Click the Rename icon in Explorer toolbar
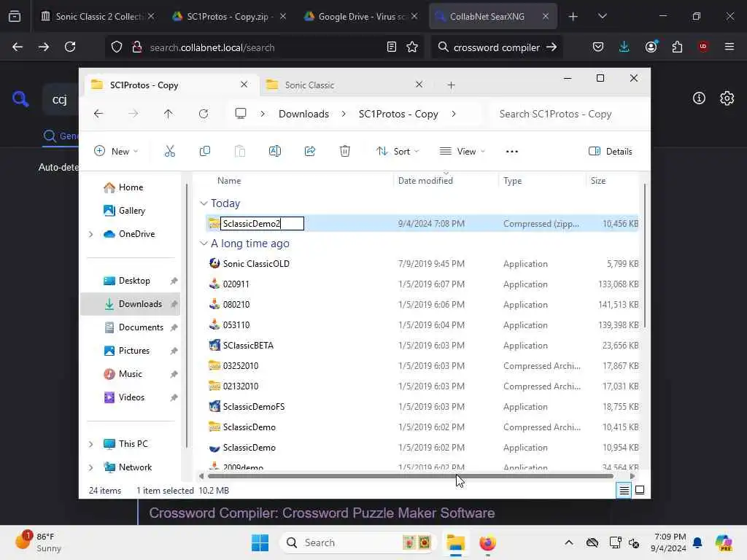 click(x=275, y=152)
